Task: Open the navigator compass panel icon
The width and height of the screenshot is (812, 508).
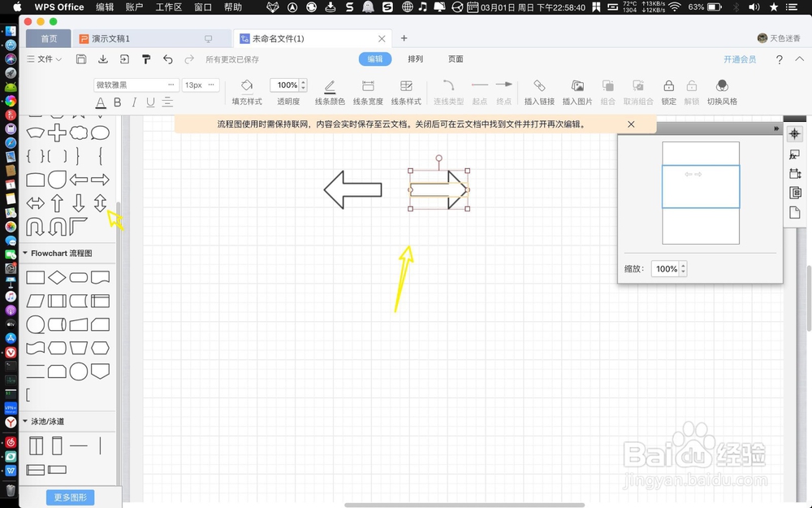Action: tap(795, 133)
